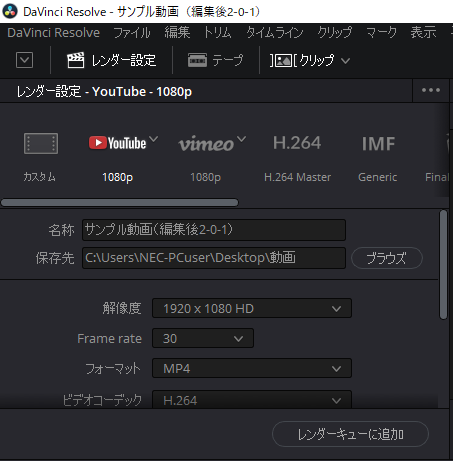Choose the Vimeo render preset logo

206,144
